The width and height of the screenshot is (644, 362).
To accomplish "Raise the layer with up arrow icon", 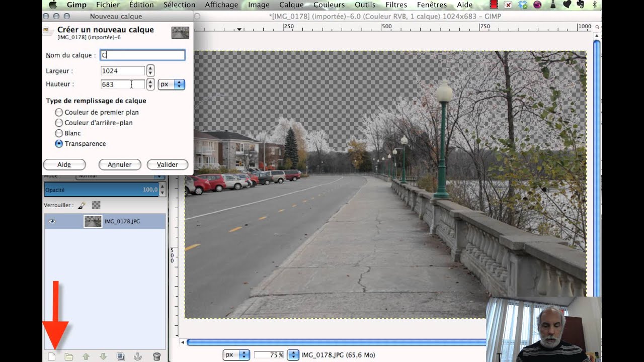I will [86, 356].
